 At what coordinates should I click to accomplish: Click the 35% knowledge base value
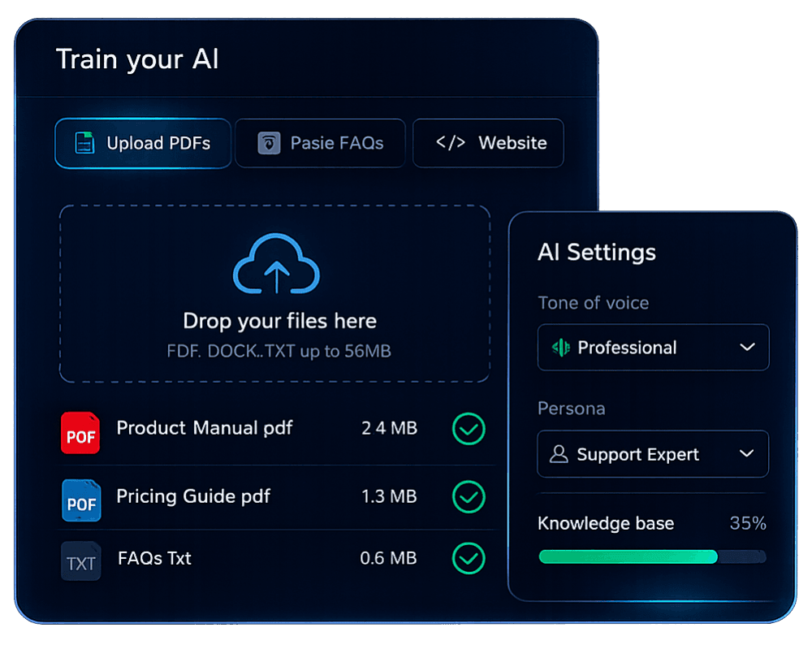(x=748, y=523)
